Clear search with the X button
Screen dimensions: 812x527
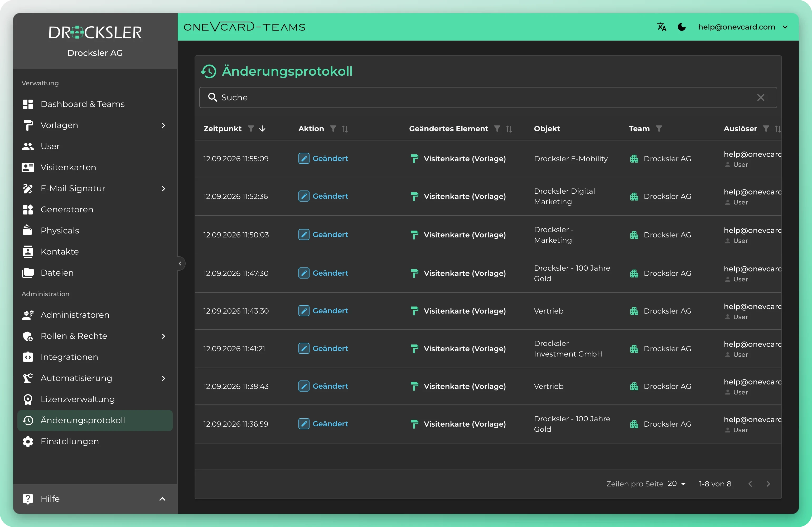[x=761, y=97]
